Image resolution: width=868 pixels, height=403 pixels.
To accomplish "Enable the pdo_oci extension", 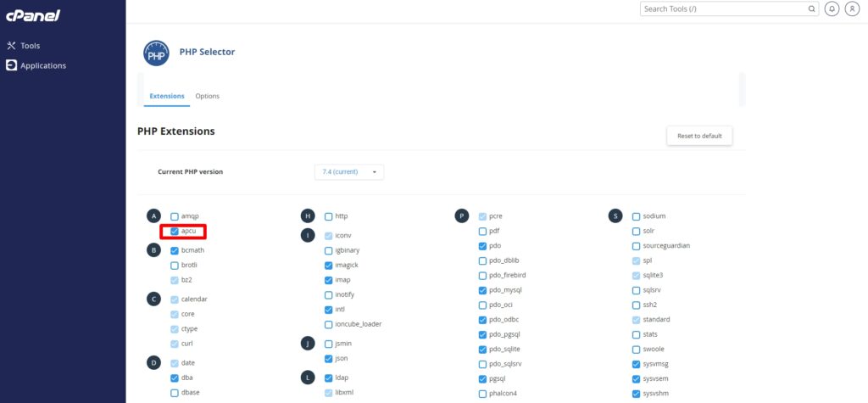I will point(482,305).
